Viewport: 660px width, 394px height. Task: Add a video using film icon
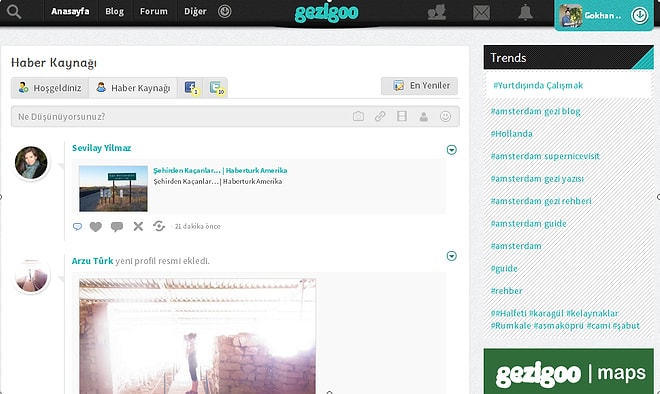point(402,116)
